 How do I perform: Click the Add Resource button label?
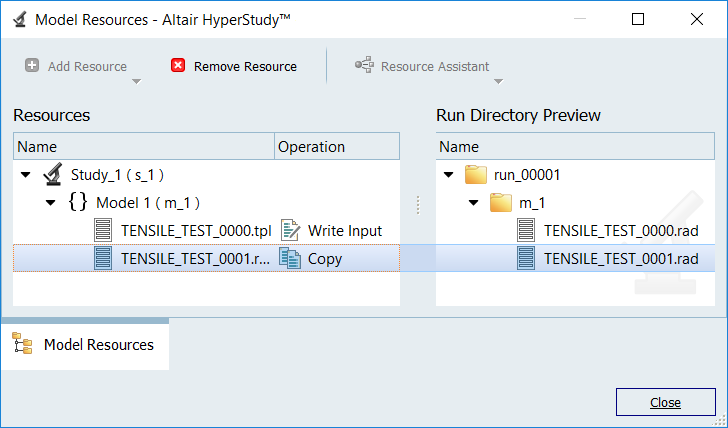(x=87, y=66)
